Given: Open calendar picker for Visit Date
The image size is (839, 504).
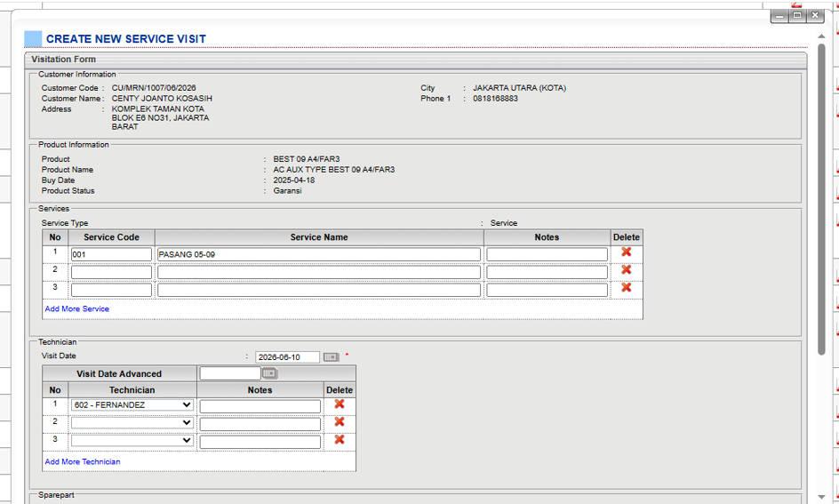Looking at the screenshot, I should pos(332,356).
